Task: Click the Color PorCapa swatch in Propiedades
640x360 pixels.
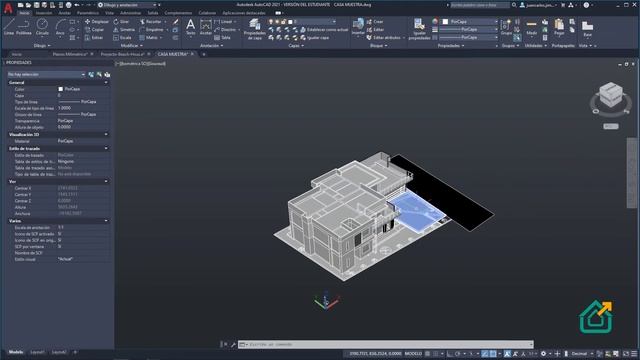Action: (60, 89)
